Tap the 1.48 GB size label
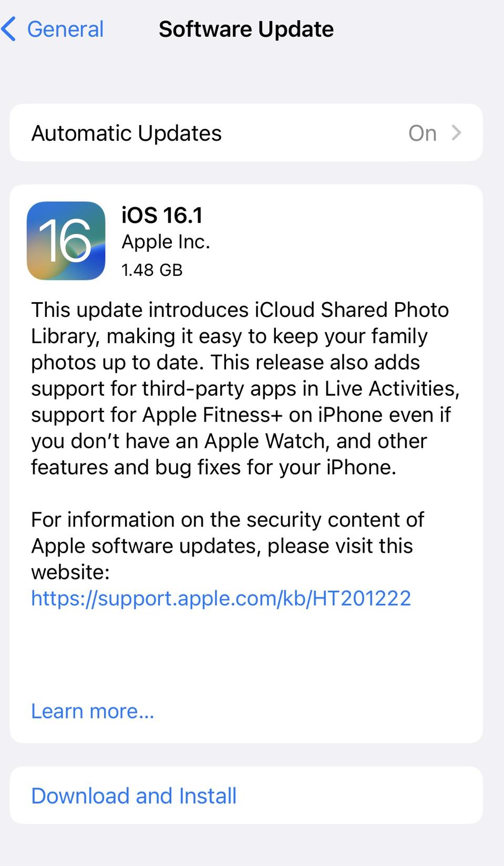The width and height of the screenshot is (504, 866). (152, 270)
